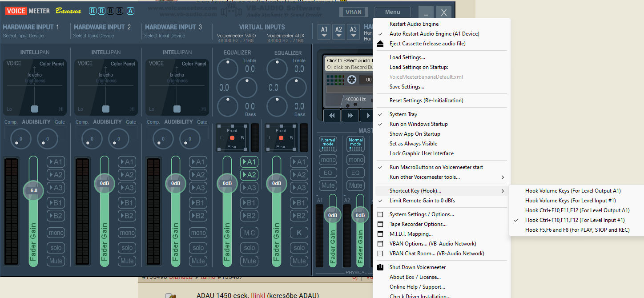This screenshot has width=644, height=298.
Task: Click window icon beside VBAN Options
Action: (380, 244)
